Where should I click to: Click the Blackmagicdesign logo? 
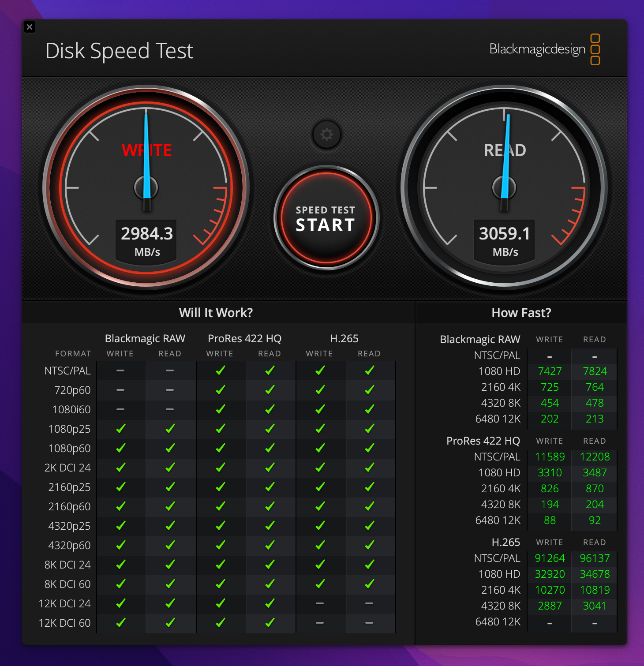[544, 49]
